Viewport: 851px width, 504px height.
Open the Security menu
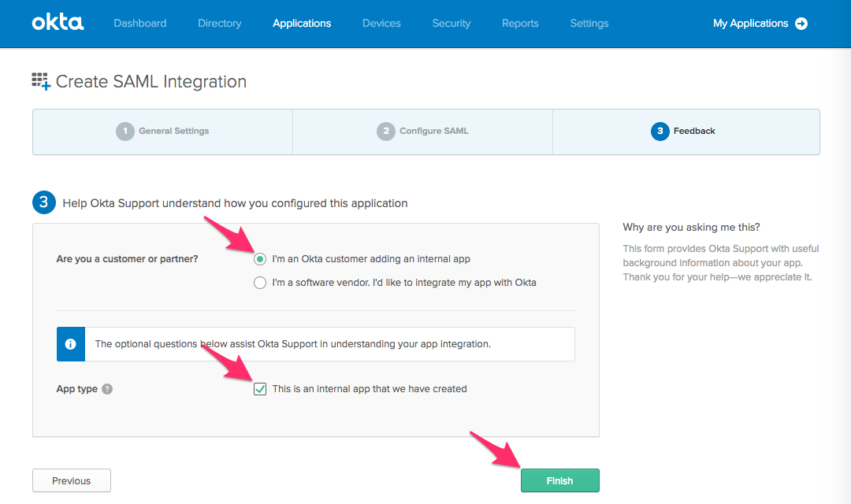click(x=451, y=24)
